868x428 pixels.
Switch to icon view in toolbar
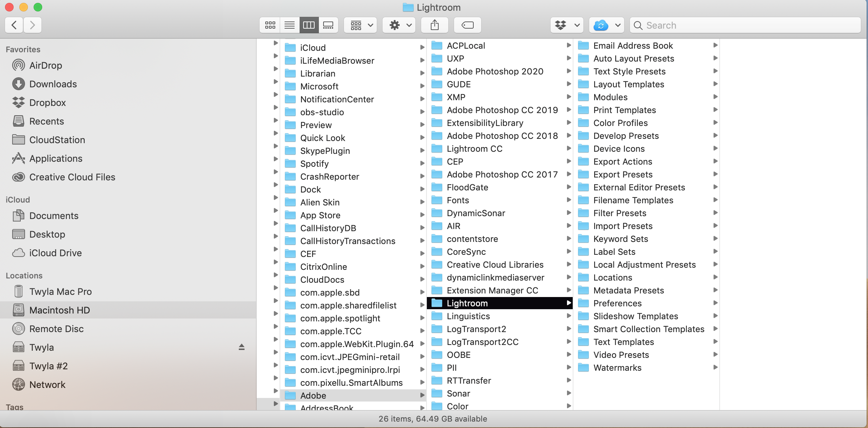coord(270,25)
